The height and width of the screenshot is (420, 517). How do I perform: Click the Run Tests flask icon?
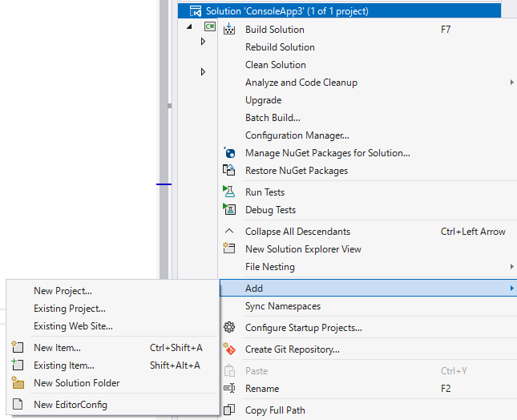[x=229, y=192]
